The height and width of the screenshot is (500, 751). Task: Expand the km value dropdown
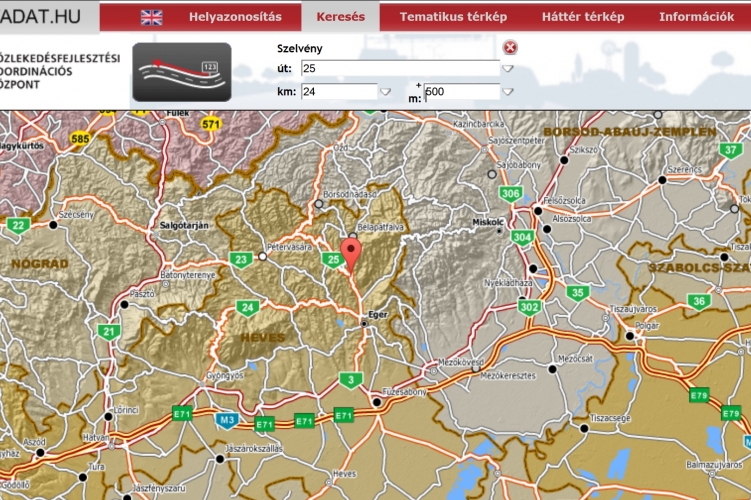click(x=385, y=92)
